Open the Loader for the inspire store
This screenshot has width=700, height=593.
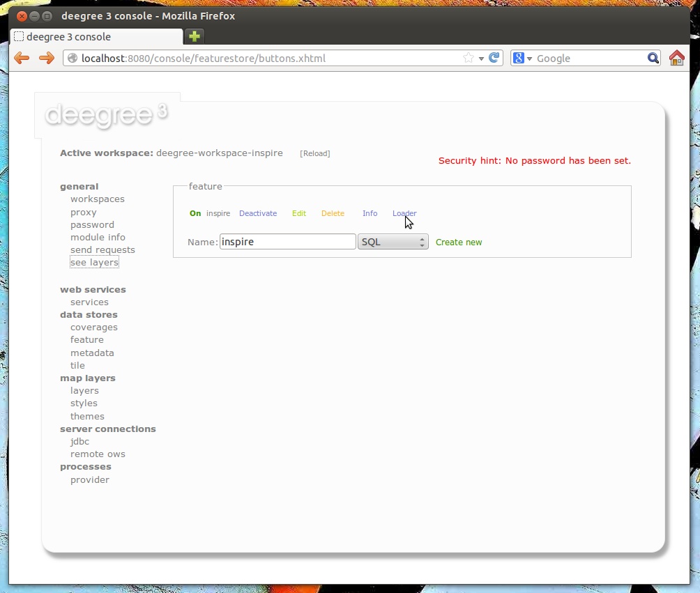click(404, 213)
